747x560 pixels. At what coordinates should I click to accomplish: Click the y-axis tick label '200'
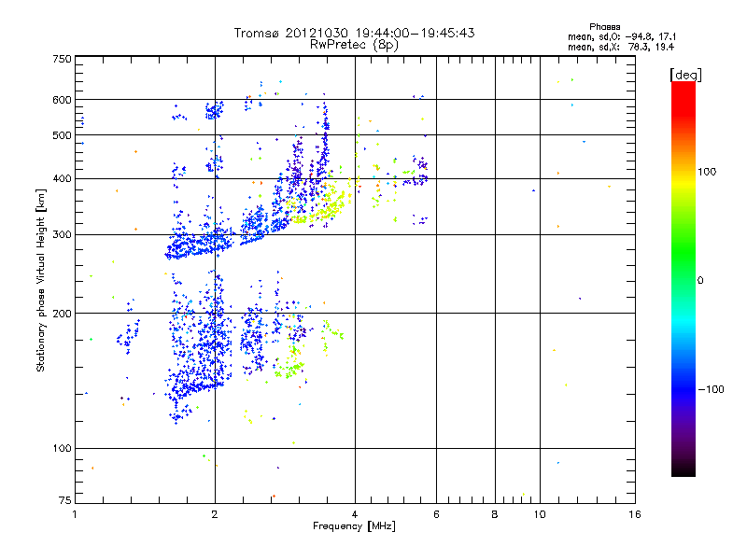click(62, 314)
